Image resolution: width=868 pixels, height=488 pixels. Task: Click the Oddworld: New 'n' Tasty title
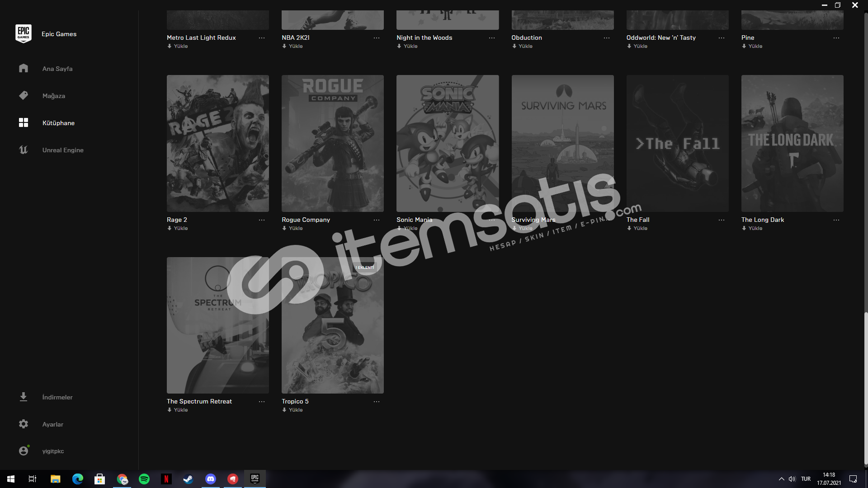(661, 38)
